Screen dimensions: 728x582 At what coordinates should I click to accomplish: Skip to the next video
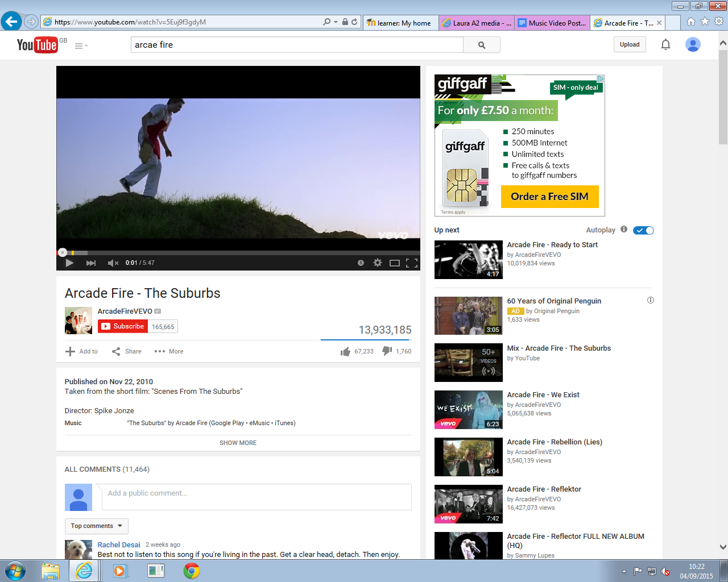point(90,263)
